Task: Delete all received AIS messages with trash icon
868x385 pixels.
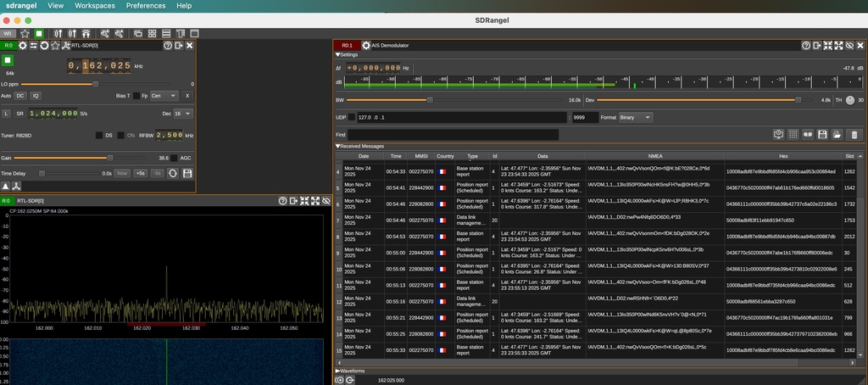Action: [x=854, y=134]
